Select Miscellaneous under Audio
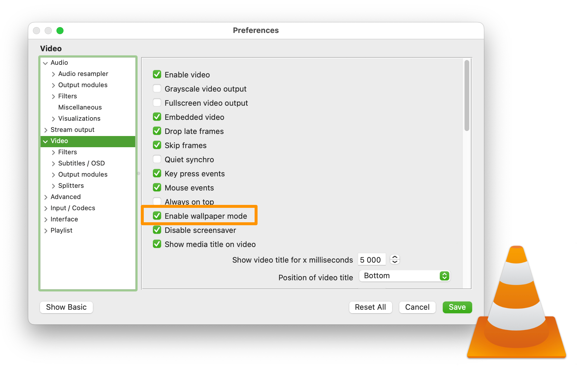 (80, 107)
